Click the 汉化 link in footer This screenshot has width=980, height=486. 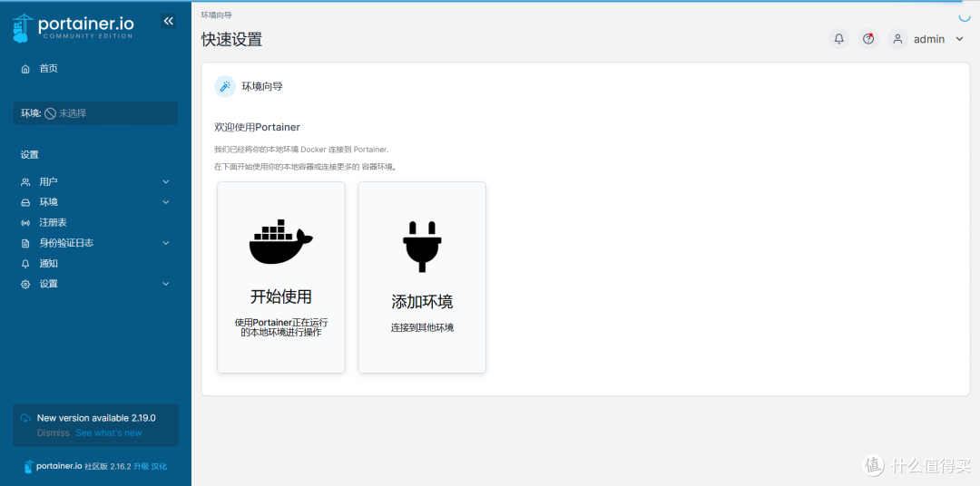(x=159, y=467)
